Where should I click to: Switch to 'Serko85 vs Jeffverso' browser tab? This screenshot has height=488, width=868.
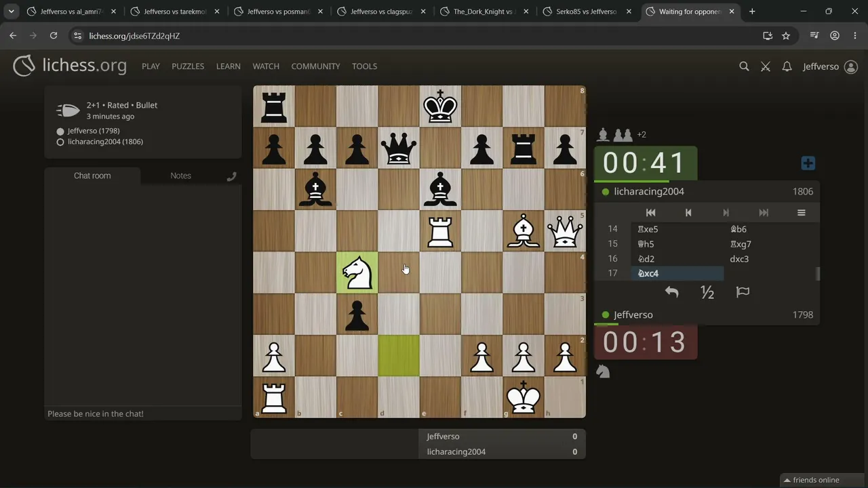[x=586, y=12]
